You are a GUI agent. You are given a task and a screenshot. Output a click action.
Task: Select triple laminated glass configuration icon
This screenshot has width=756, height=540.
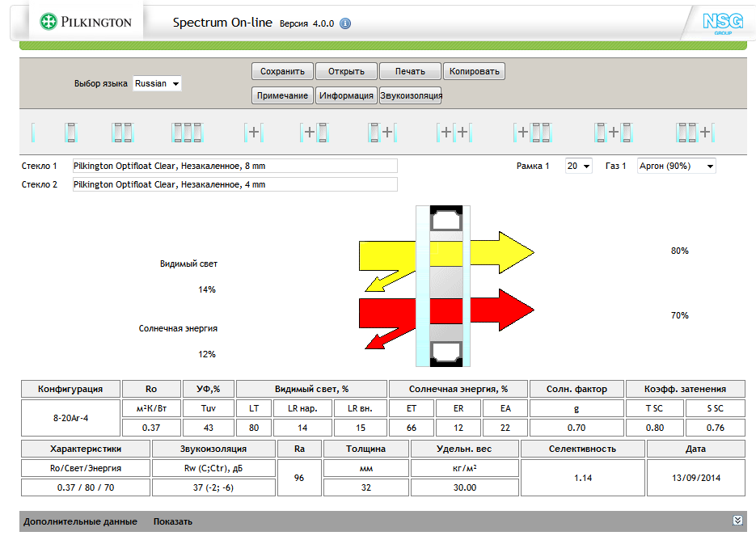pyautogui.click(x=188, y=133)
